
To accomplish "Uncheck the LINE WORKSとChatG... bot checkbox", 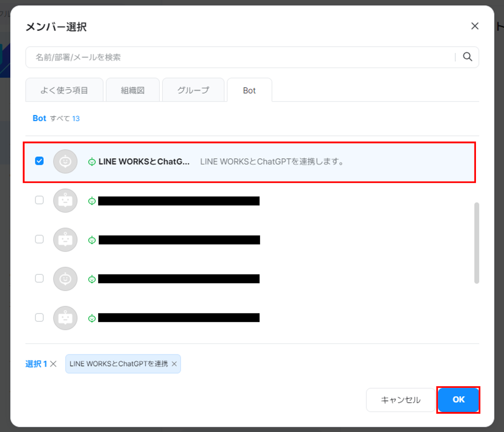I will pyautogui.click(x=39, y=161).
